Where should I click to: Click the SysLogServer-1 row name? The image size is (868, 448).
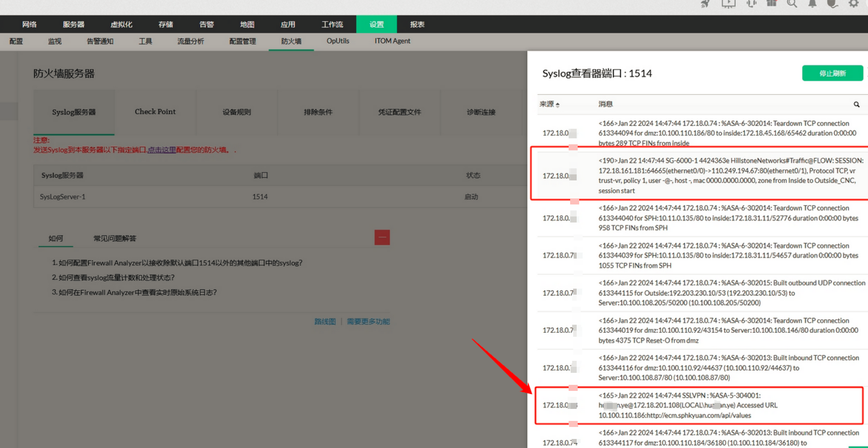coord(63,196)
